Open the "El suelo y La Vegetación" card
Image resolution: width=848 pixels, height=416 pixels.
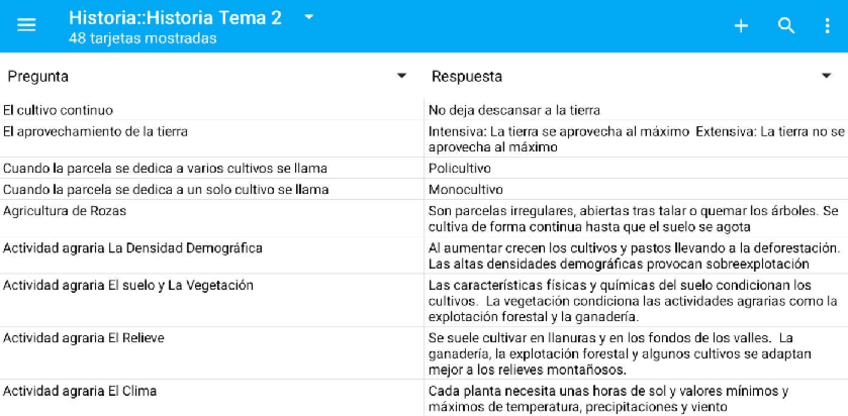[128, 285]
